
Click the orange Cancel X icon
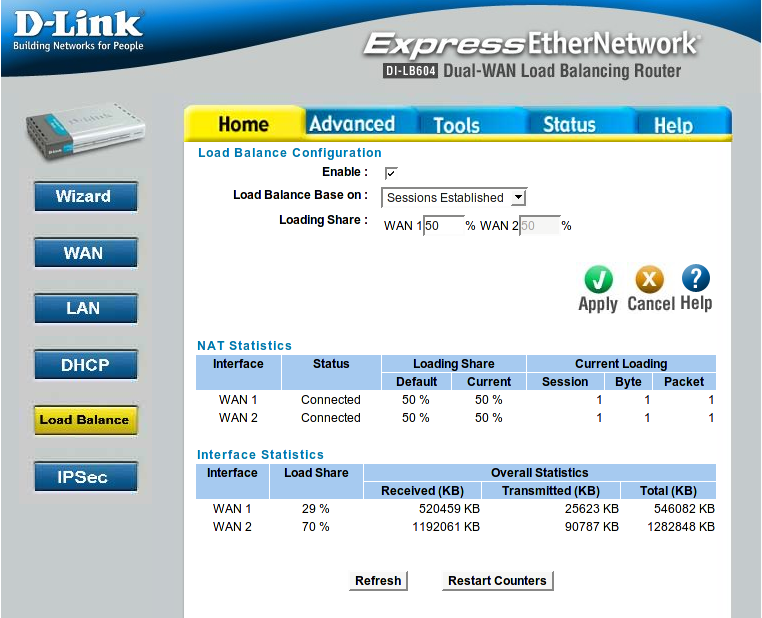tap(649, 279)
